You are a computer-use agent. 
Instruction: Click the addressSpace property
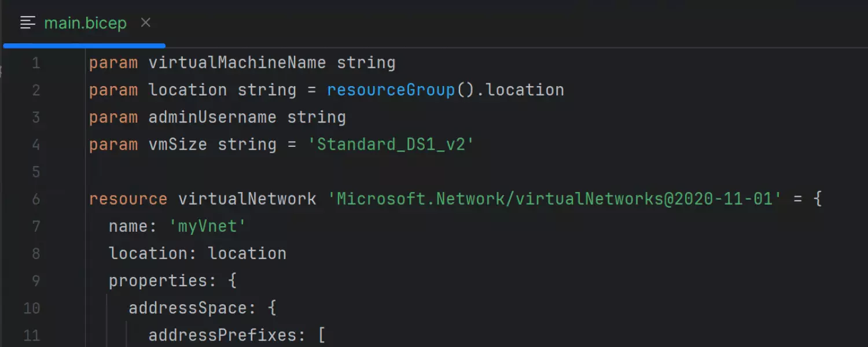[187, 308]
